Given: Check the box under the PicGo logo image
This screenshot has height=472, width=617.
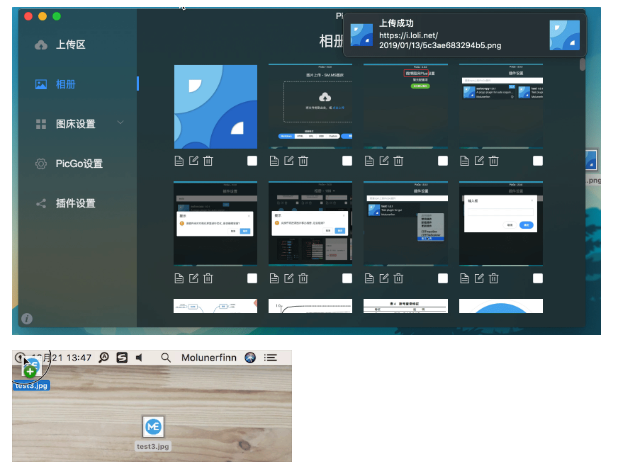Looking at the screenshot, I should [252, 161].
